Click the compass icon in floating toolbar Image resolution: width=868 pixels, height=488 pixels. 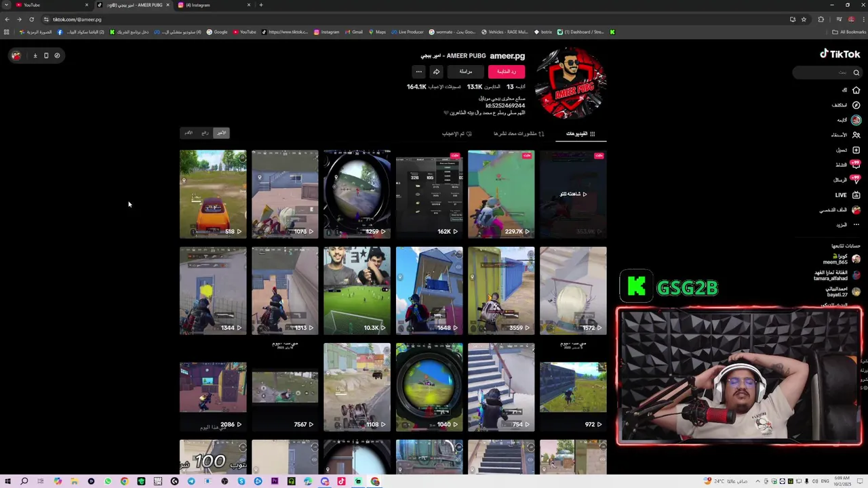pyautogui.click(x=57, y=56)
